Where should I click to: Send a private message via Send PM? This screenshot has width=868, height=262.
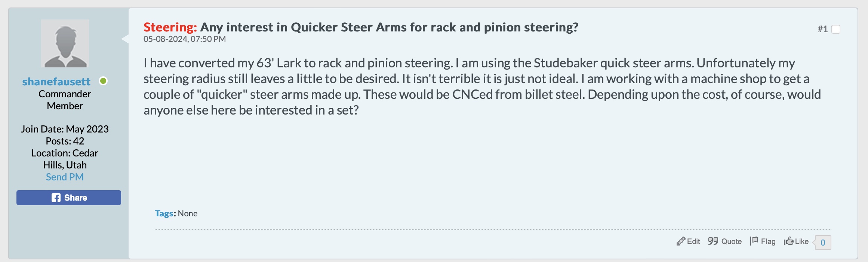65,177
